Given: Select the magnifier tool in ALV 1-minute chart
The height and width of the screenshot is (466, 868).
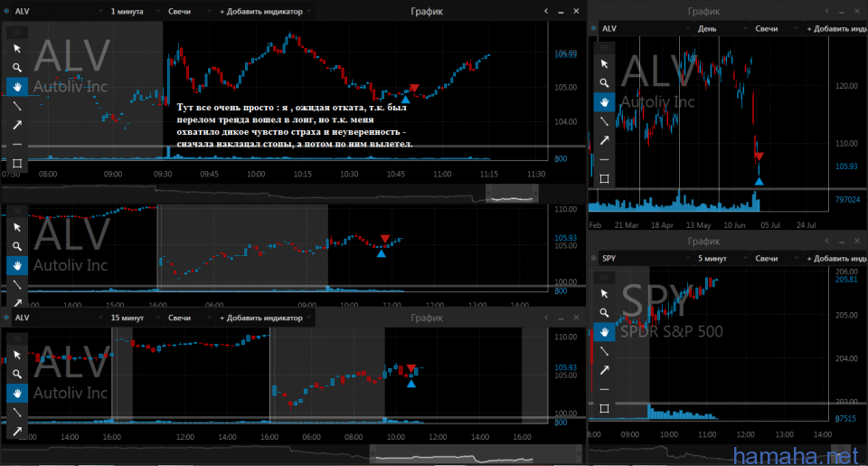Looking at the screenshot, I should 17,68.
